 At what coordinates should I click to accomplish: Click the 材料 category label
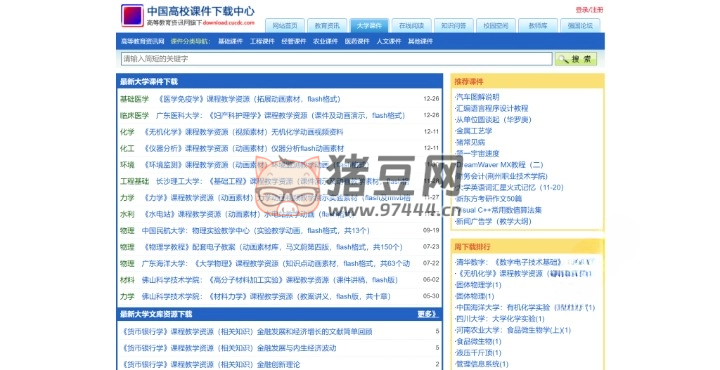[127, 280]
